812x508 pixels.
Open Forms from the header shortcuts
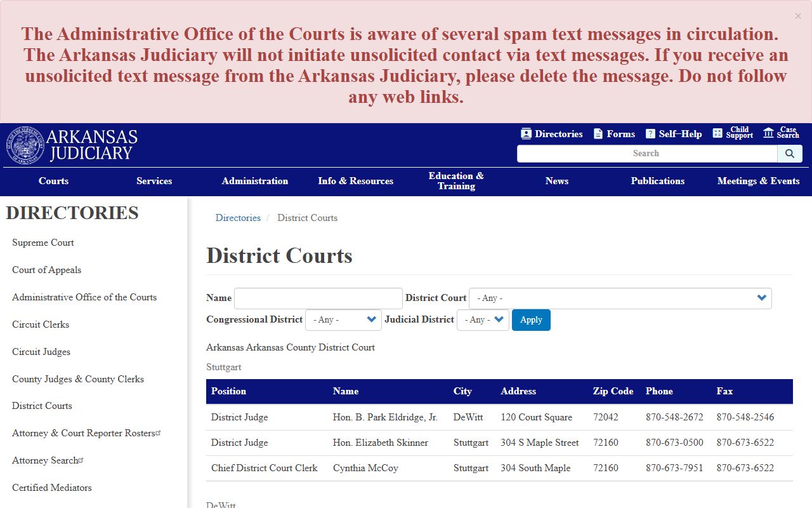pyautogui.click(x=614, y=134)
